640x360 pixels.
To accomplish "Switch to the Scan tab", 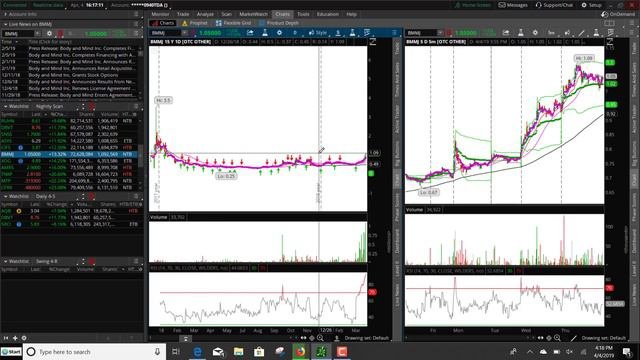I will click(x=227, y=14).
